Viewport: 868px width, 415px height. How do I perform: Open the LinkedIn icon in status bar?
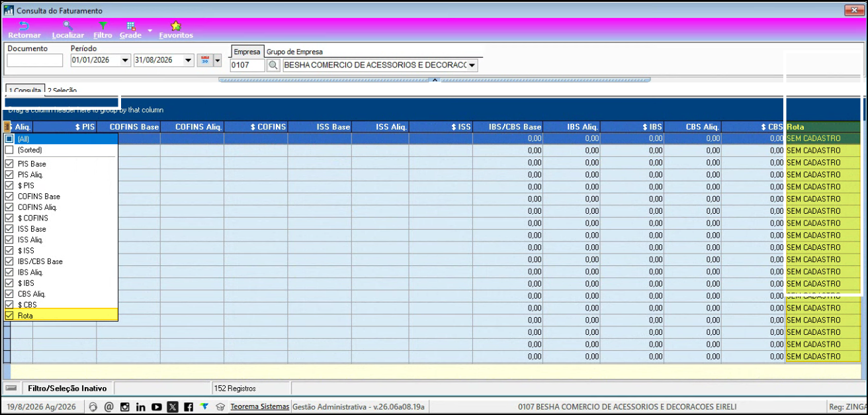point(141,406)
